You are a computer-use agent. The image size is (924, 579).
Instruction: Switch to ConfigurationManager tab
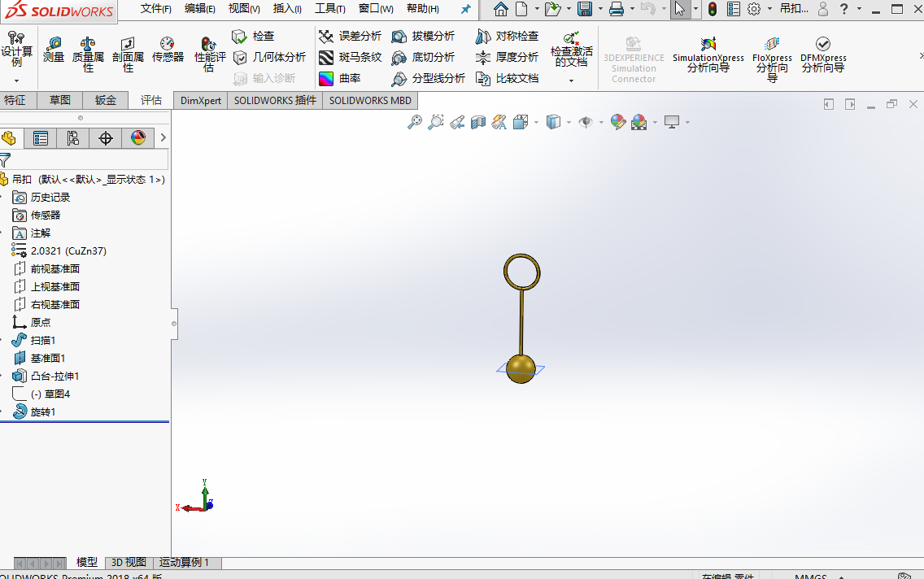[73, 138]
